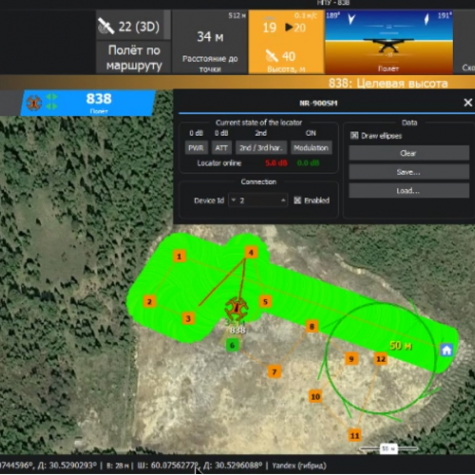
Task: Click waypoint marker 11 on map
Action: (x=355, y=435)
